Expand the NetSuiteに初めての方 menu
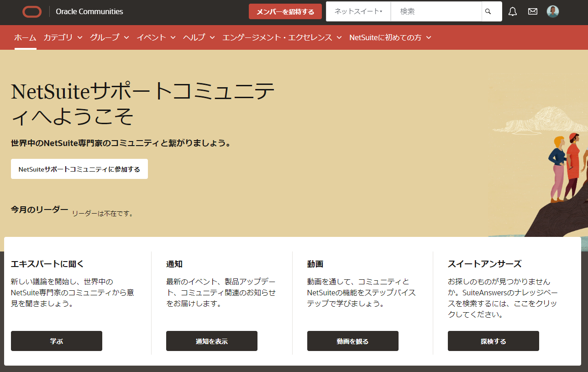The height and width of the screenshot is (372, 588). 390,37
